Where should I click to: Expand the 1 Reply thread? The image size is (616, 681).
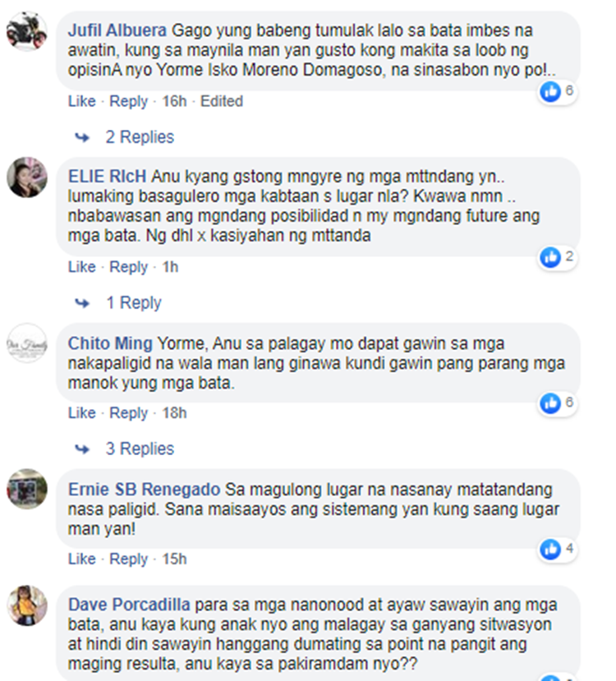pyautogui.click(x=134, y=303)
